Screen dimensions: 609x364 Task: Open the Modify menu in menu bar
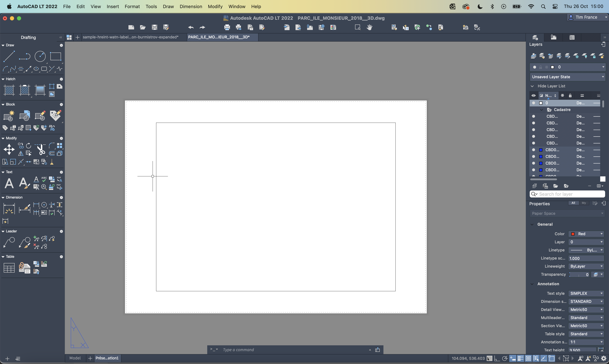point(215,6)
